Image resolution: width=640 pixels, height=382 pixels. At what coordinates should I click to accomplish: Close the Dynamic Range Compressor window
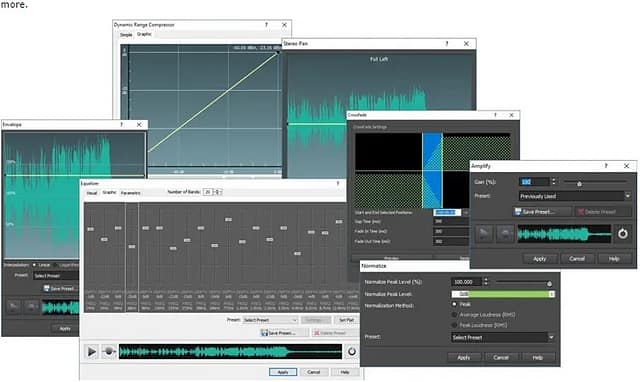[x=284, y=25]
